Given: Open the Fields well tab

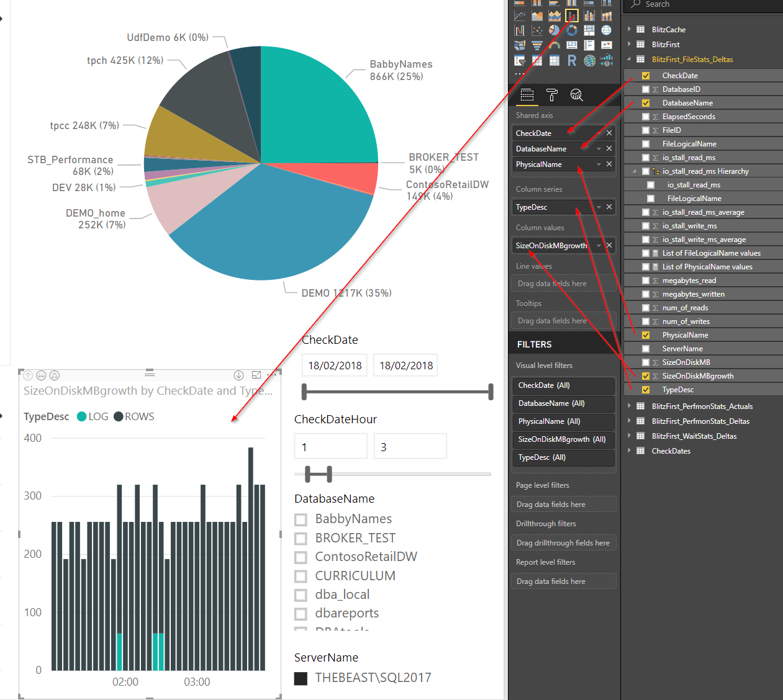Looking at the screenshot, I should click(x=527, y=94).
